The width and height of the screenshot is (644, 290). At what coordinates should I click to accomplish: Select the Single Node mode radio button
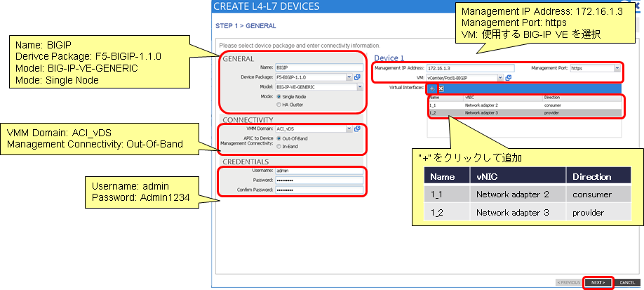[x=279, y=97]
